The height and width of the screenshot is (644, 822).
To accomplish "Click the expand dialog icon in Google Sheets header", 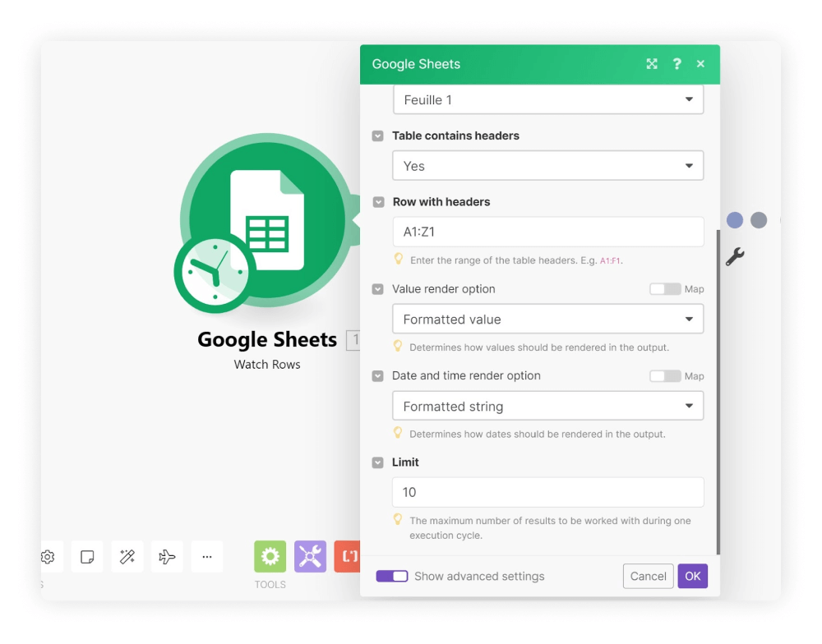I will click(x=652, y=64).
